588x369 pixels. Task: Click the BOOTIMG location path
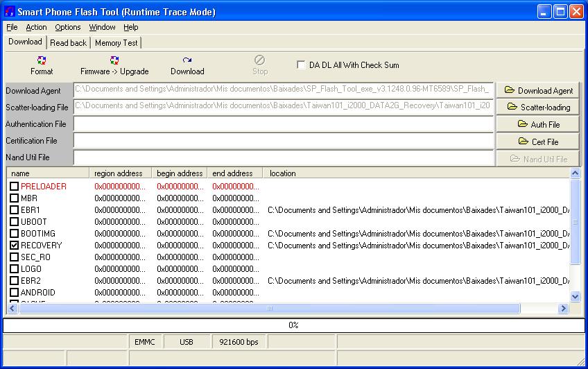pyautogui.click(x=419, y=234)
